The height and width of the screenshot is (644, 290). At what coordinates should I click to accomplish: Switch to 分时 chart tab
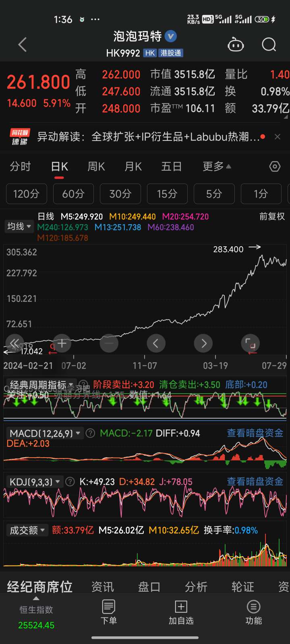tap(20, 166)
